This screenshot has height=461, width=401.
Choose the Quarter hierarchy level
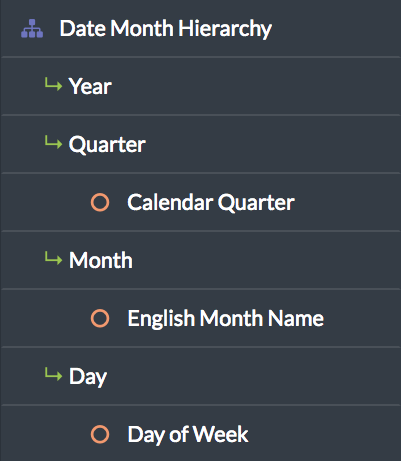(107, 145)
